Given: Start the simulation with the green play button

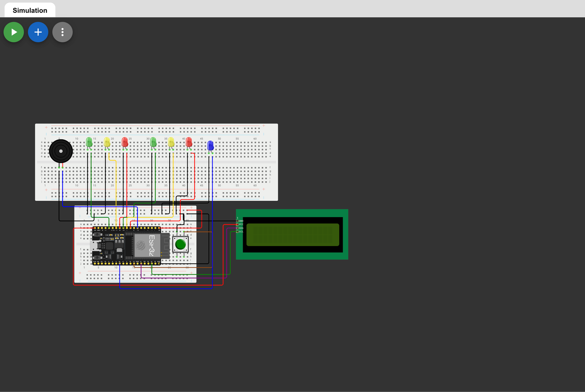Looking at the screenshot, I should 14,32.
